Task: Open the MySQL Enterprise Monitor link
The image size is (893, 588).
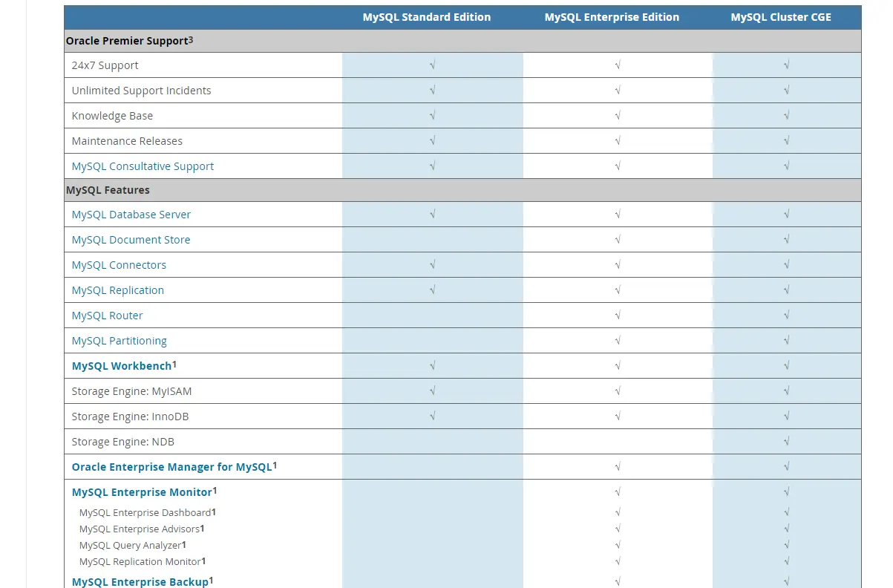Action: pyautogui.click(x=142, y=492)
